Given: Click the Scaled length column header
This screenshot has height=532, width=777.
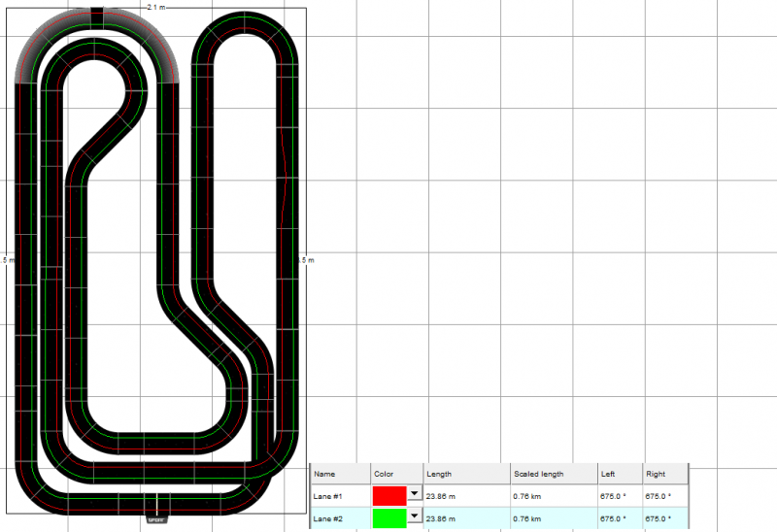Looking at the screenshot, I should click(x=552, y=474).
